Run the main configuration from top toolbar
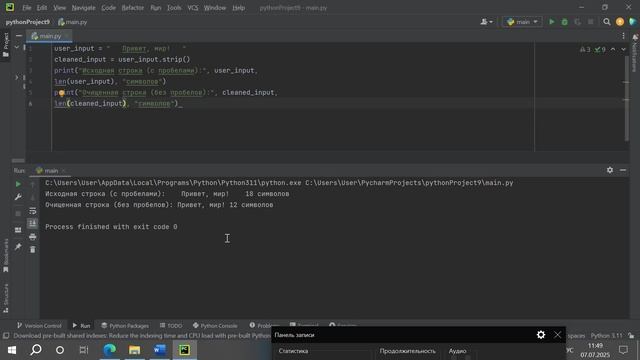The height and width of the screenshot is (360, 640). tap(551, 22)
